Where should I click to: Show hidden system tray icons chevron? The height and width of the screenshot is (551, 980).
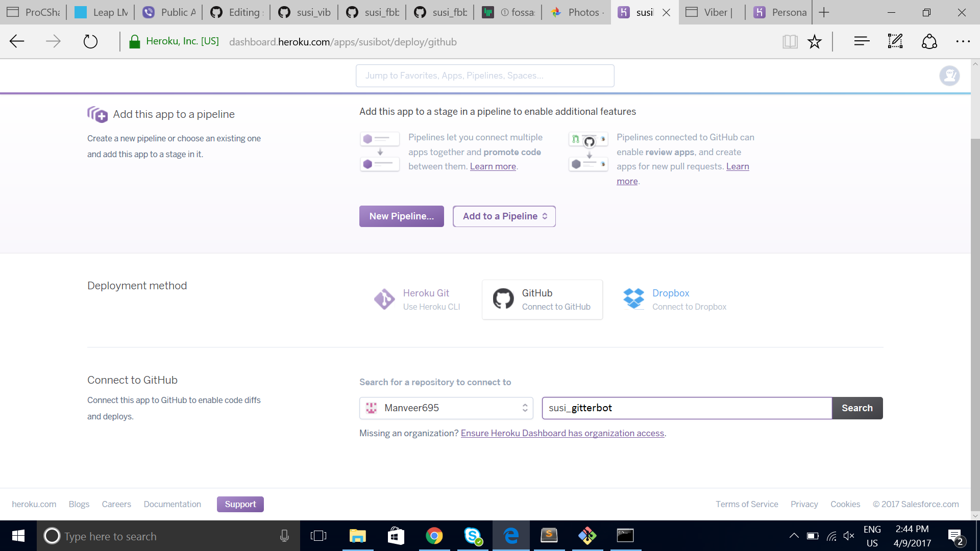(794, 536)
